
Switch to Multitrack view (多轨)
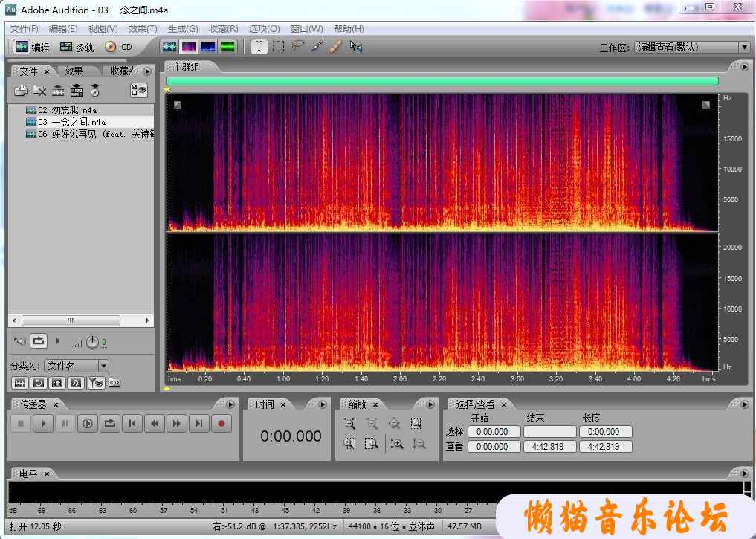pyautogui.click(x=77, y=47)
